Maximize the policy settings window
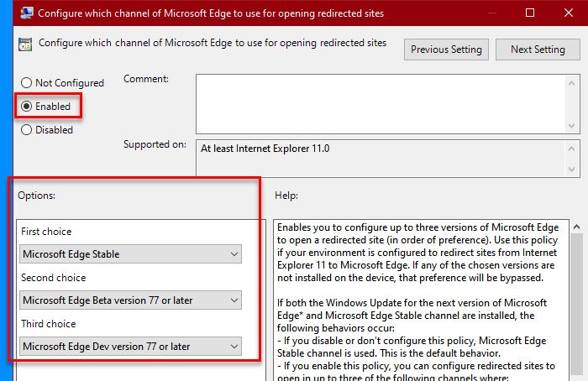 coord(529,13)
